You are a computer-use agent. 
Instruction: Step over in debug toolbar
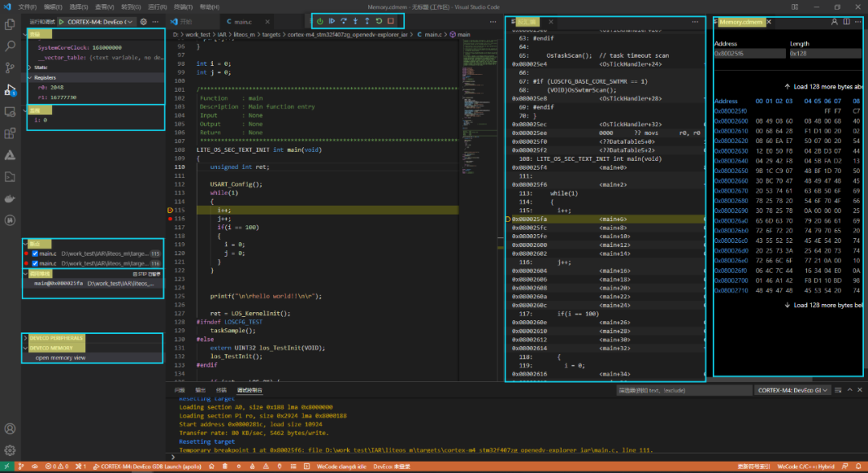click(x=344, y=21)
